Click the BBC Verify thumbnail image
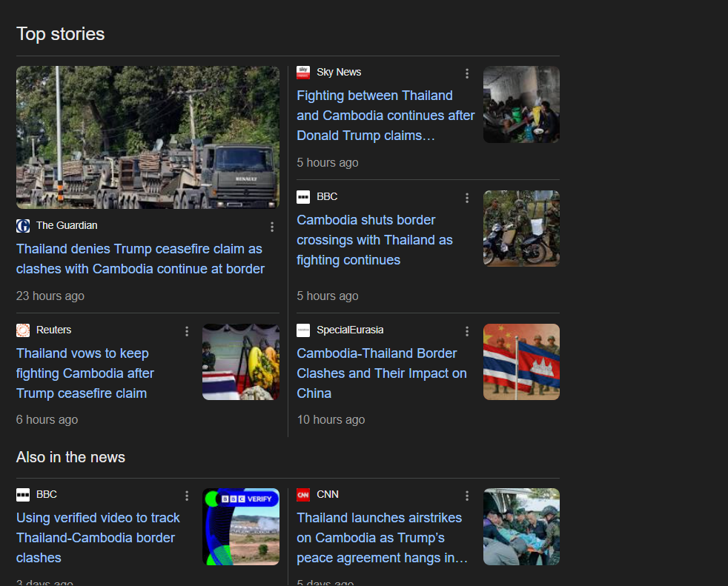 pos(241,527)
